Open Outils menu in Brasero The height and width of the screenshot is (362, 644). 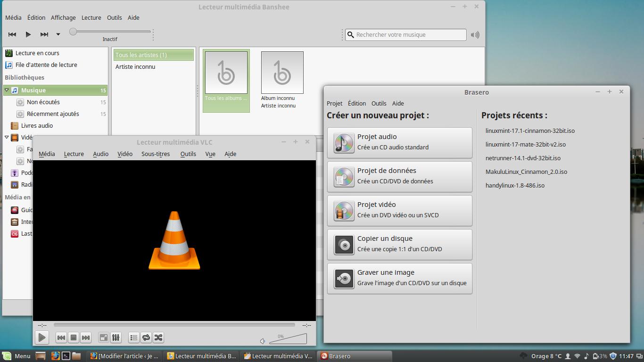pyautogui.click(x=379, y=103)
